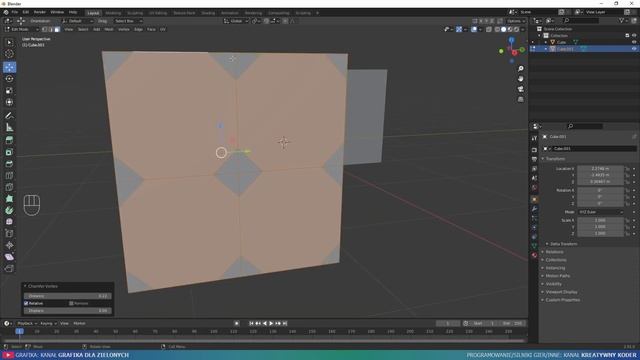640x360 pixels.
Task: Toggle the Remove checkbox in Chamfer panel
Action: pyautogui.click(x=71, y=303)
